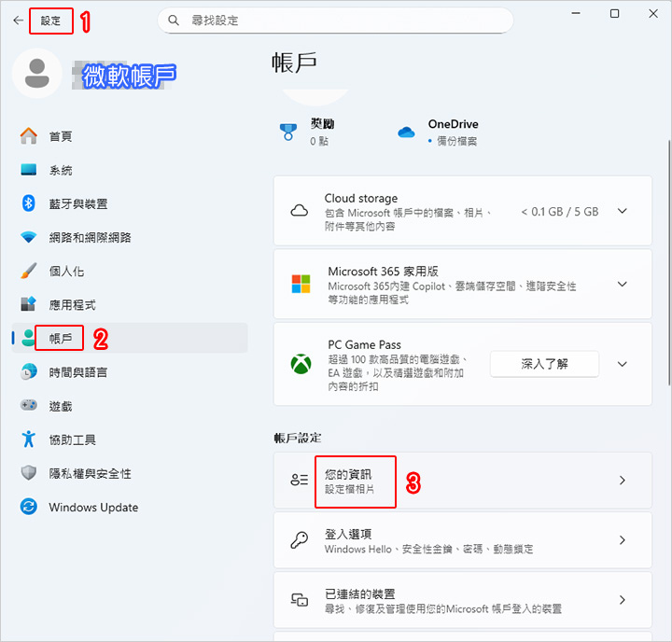Click the user profile avatar

[37, 74]
